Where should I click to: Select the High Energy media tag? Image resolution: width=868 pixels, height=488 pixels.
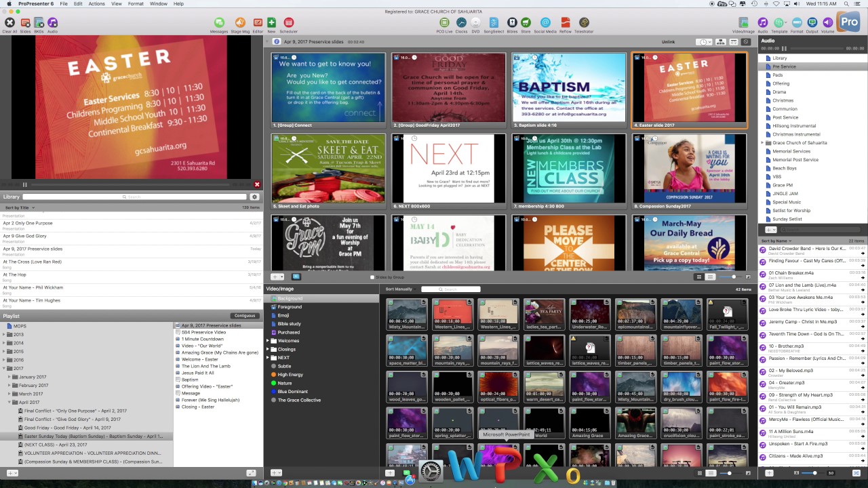pyautogui.click(x=290, y=375)
